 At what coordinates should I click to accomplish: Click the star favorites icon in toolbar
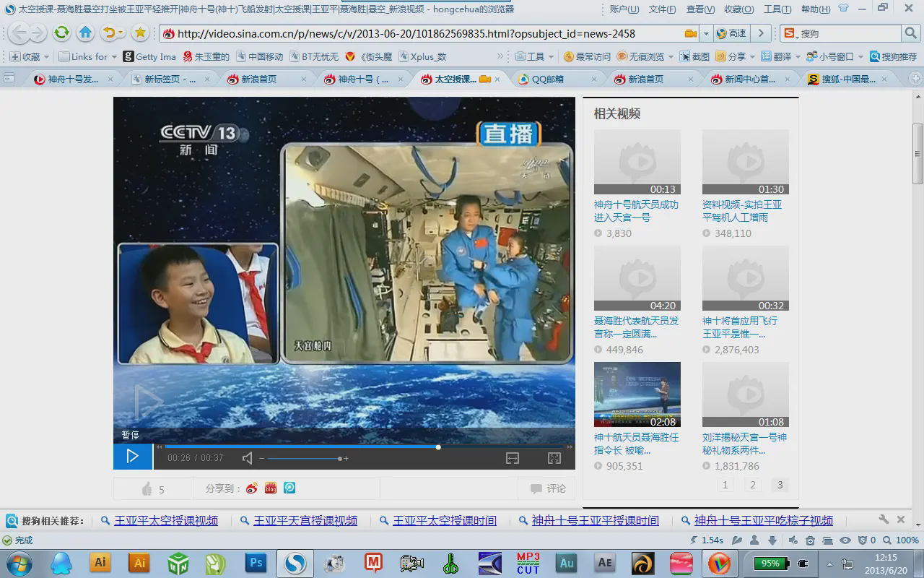pyautogui.click(x=140, y=33)
